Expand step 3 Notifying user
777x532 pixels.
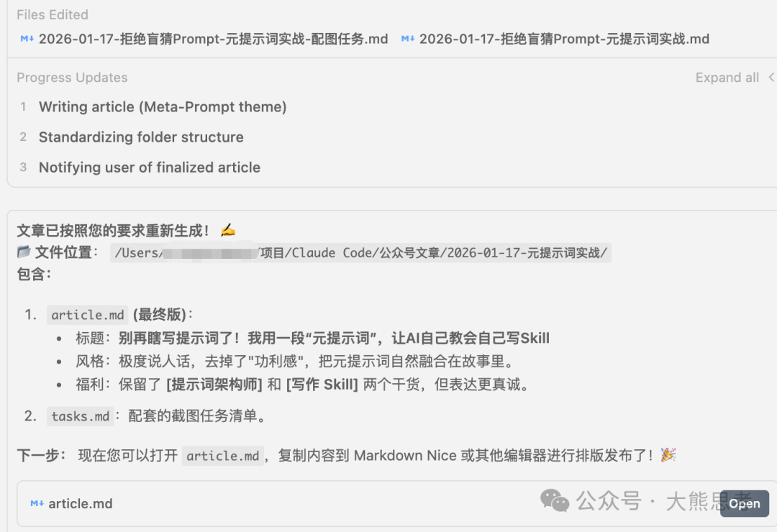150,168
